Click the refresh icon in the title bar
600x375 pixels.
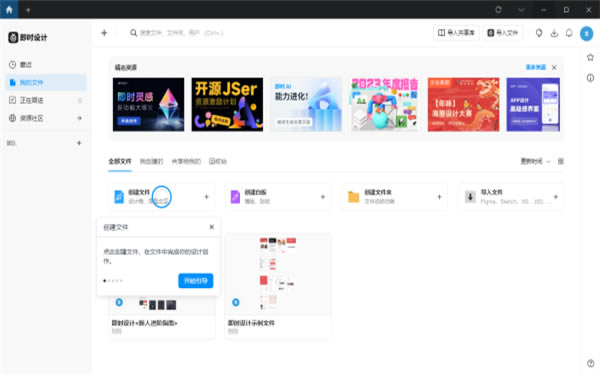(498, 10)
